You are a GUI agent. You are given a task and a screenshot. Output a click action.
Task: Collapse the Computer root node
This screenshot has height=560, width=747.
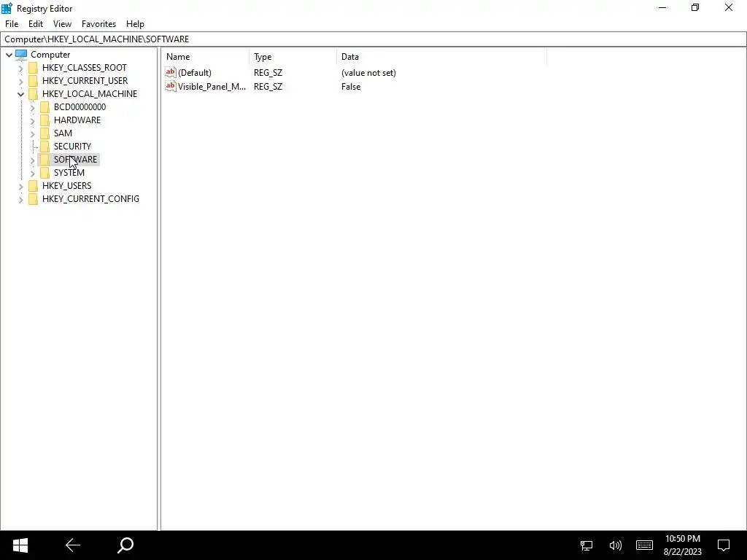click(9, 55)
